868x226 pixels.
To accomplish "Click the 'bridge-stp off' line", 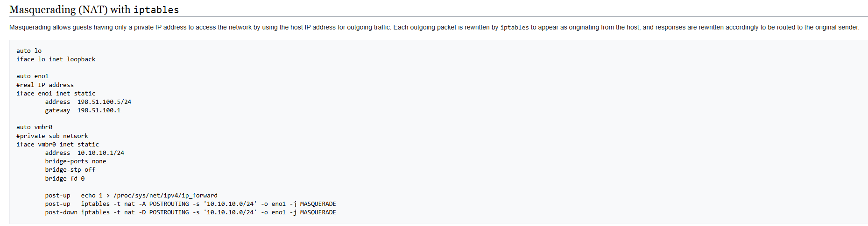I will point(70,170).
